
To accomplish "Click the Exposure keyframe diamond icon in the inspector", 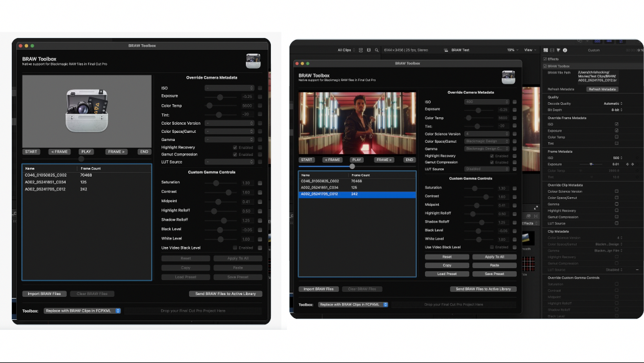I will (632, 164).
